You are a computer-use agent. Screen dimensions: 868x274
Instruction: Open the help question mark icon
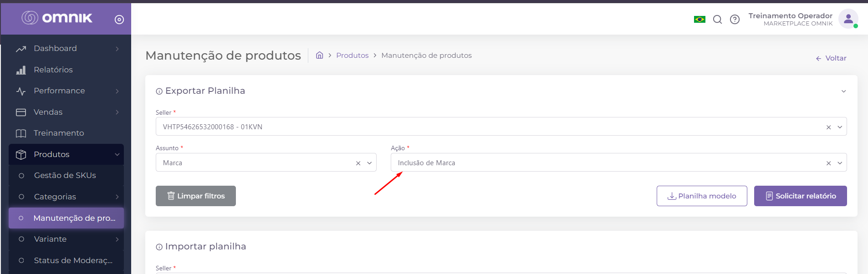click(735, 19)
